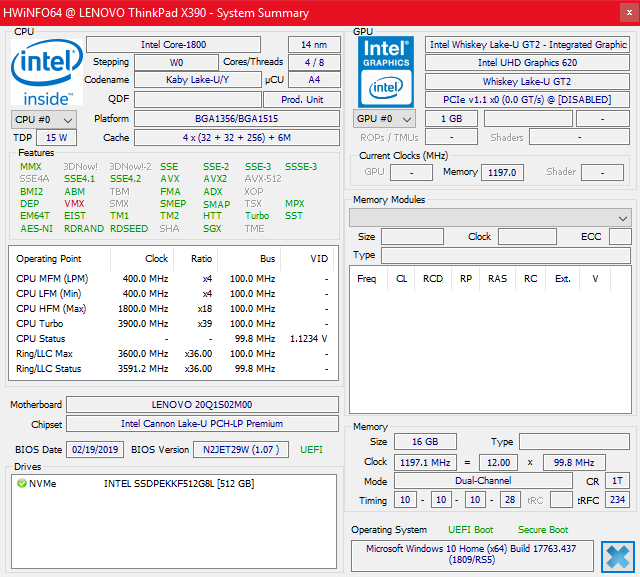This screenshot has width=640, height=577.
Task: Click the Intel inside CPU logo
Action: click(47, 72)
